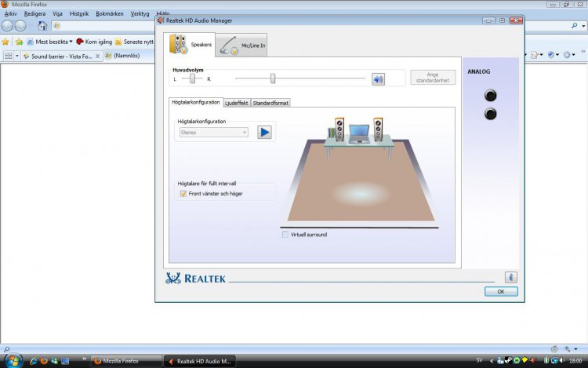This screenshot has height=368, width=588.
Task: Open the Windows Start orb
Action: tap(13, 361)
